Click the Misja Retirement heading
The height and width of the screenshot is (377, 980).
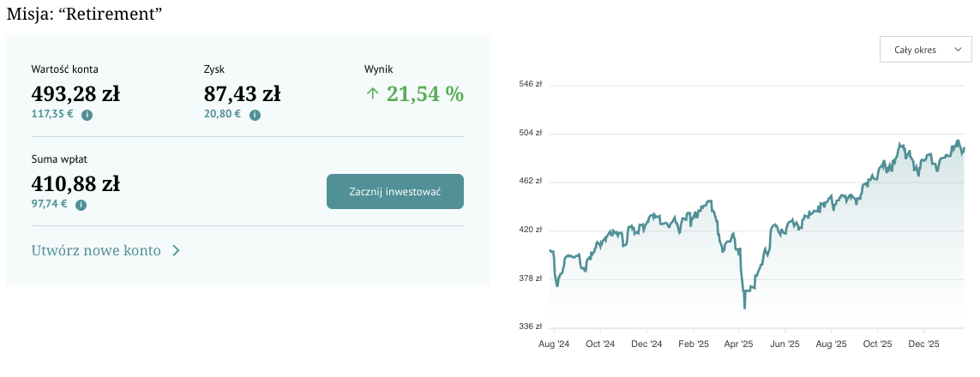[85, 15]
